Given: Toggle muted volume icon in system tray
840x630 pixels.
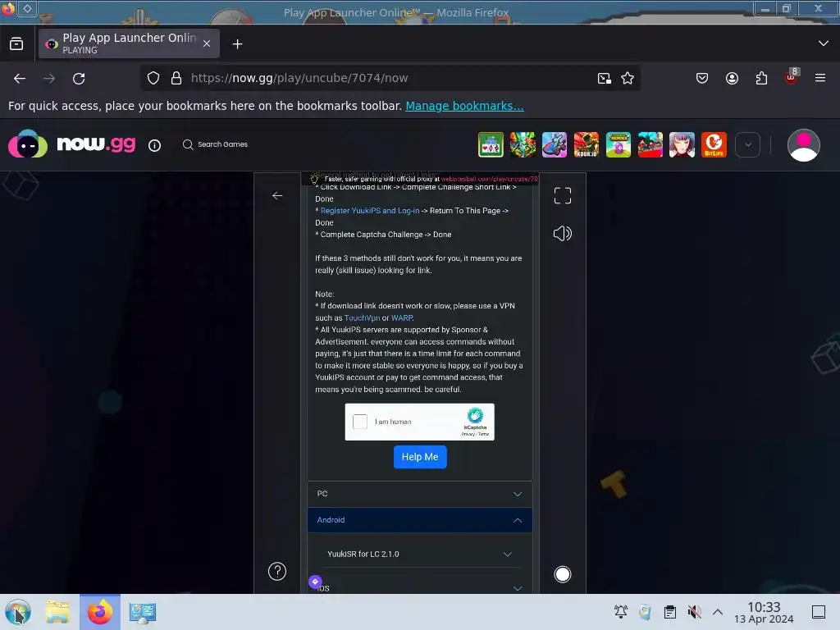Looking at the screenshot, I should [x=694, y=612].
